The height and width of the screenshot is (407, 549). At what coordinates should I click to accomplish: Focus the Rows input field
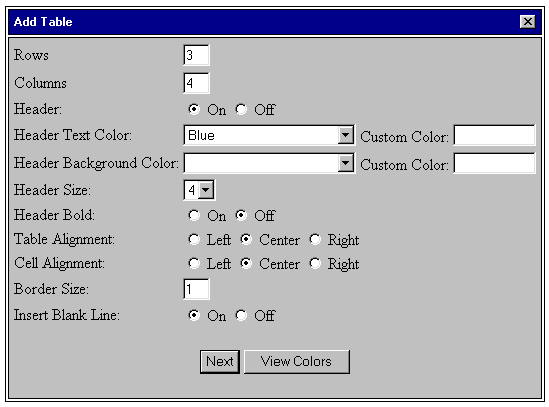pos(196,55)
